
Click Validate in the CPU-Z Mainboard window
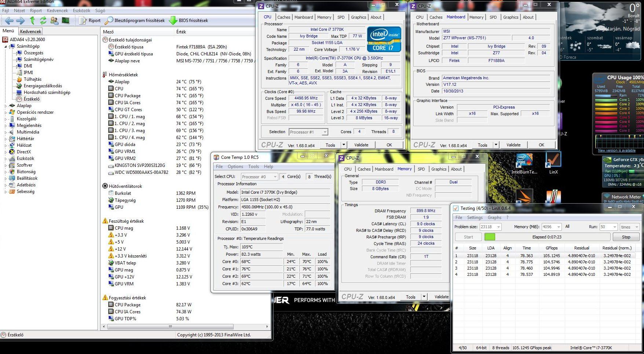[513, 145]
